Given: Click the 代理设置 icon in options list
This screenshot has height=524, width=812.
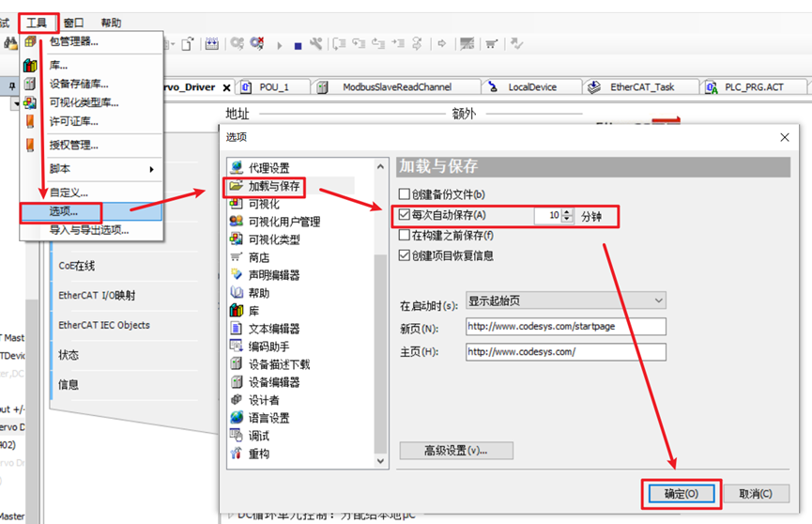Looking at the screenshot, I should click(237, 168).
